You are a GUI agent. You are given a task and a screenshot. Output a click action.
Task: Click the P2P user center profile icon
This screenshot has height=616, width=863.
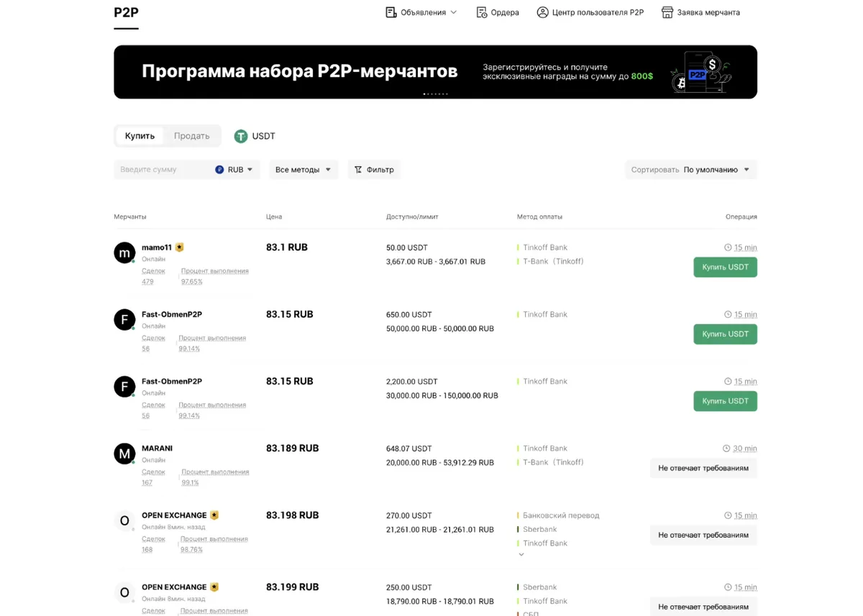click(x=542, y=12)
